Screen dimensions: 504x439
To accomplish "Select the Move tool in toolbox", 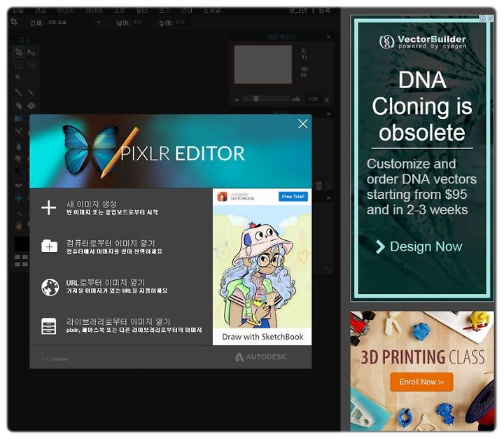I will 31,52.
